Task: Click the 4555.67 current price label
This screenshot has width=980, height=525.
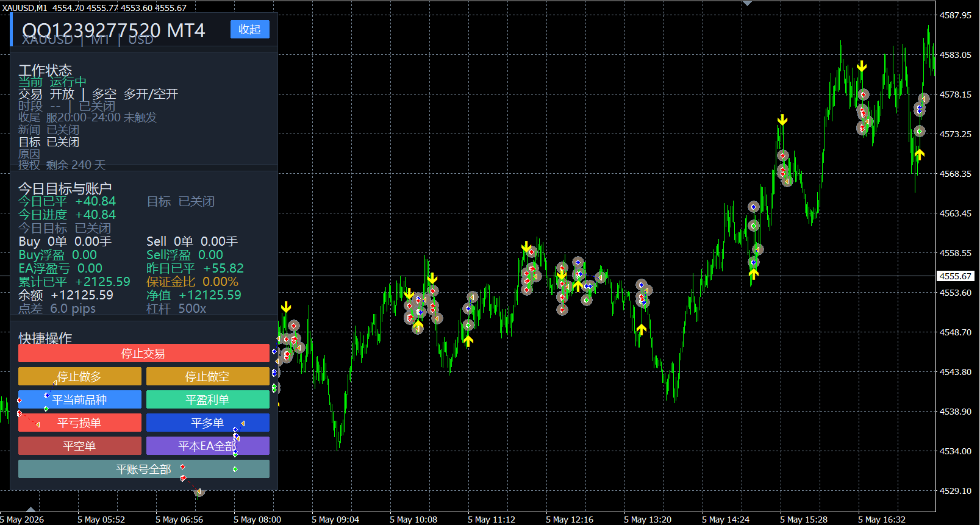Action: (x=956, y=276)
